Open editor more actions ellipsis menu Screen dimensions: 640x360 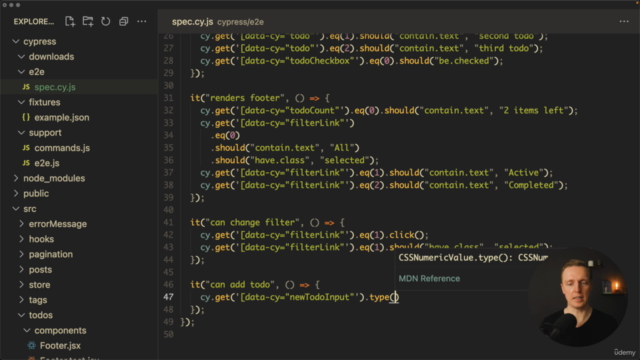point(624,21)
